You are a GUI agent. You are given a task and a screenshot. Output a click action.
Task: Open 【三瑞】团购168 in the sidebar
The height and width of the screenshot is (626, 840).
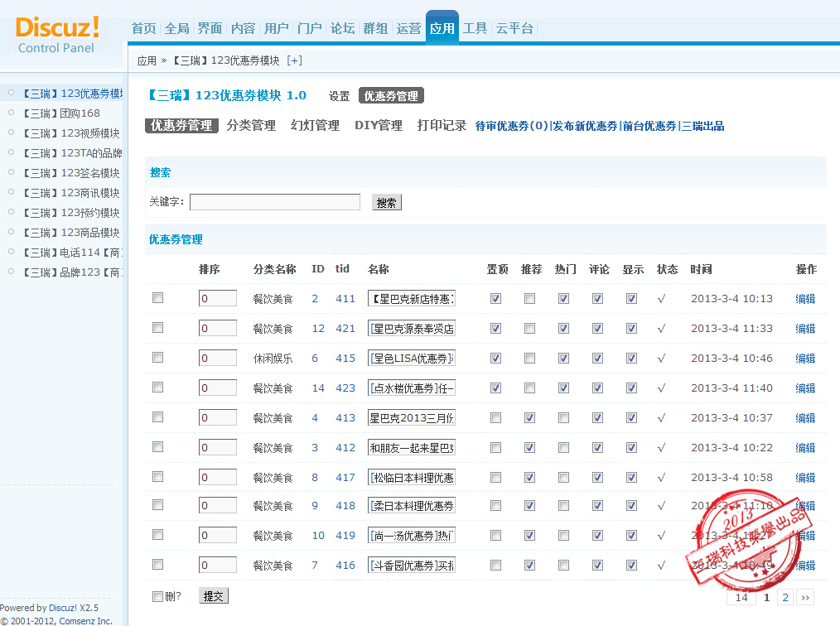(x=61, y=113)
